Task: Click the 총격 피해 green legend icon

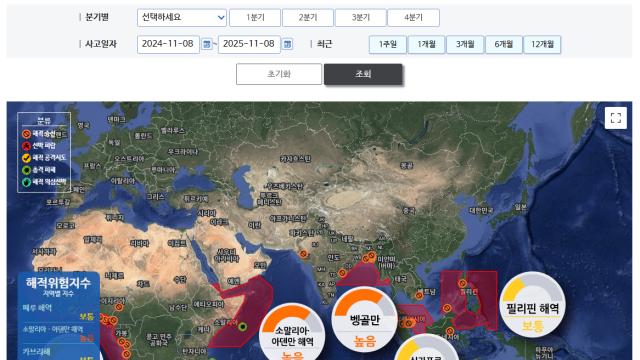Action: 27,170
